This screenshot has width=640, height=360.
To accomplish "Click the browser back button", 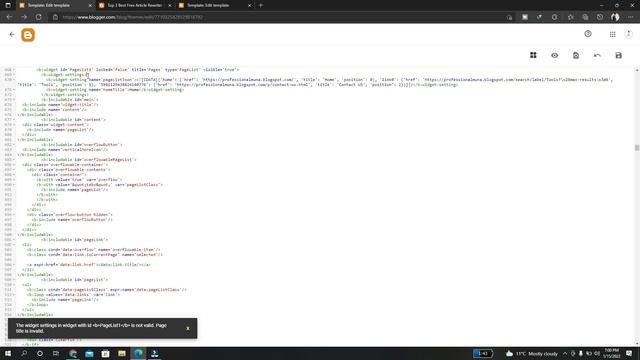I will click(9, 17).
